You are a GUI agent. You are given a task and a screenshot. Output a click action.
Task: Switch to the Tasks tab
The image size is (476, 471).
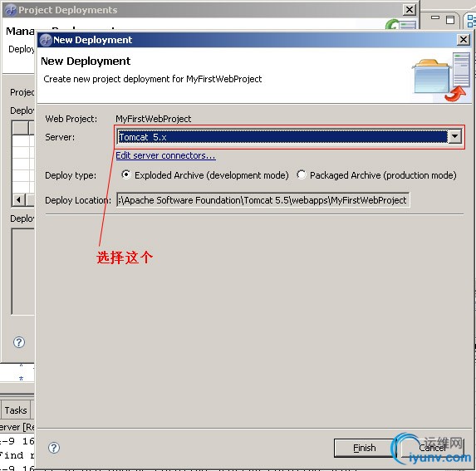pyautogui.click(x=16, y=410)
